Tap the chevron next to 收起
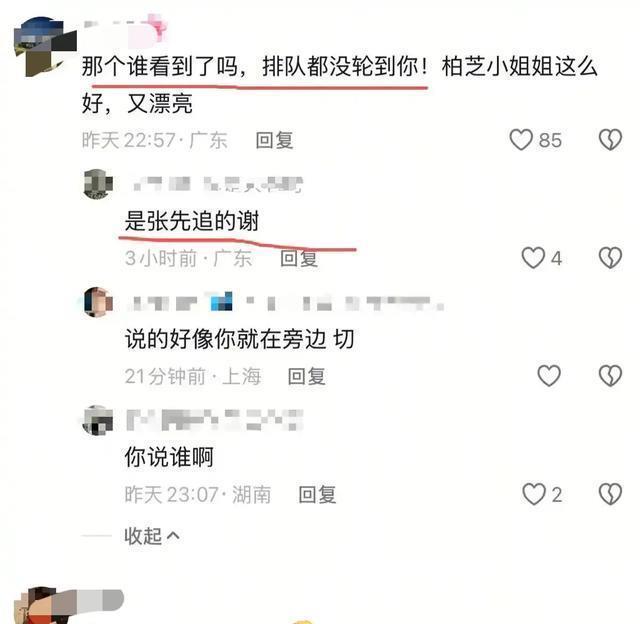 tap(173, 535)
